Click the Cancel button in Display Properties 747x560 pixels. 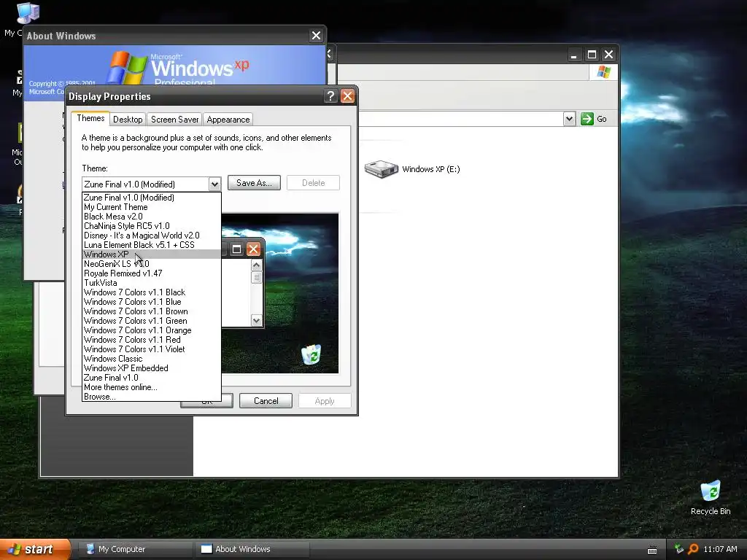[266, 401]
